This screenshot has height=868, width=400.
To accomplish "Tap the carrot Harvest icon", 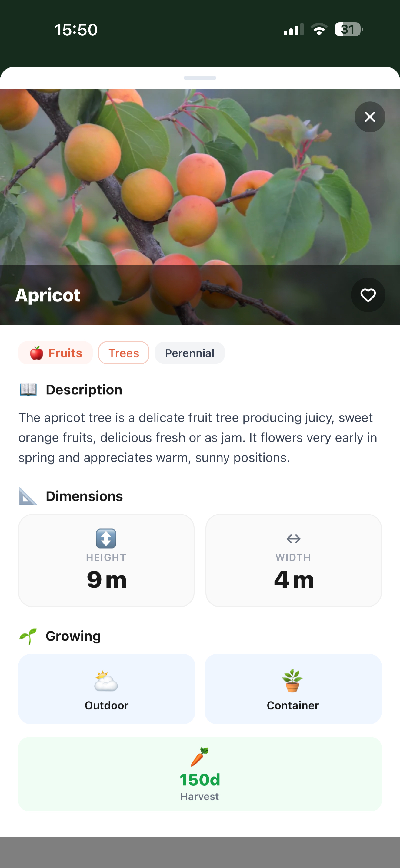I will 200,757.
